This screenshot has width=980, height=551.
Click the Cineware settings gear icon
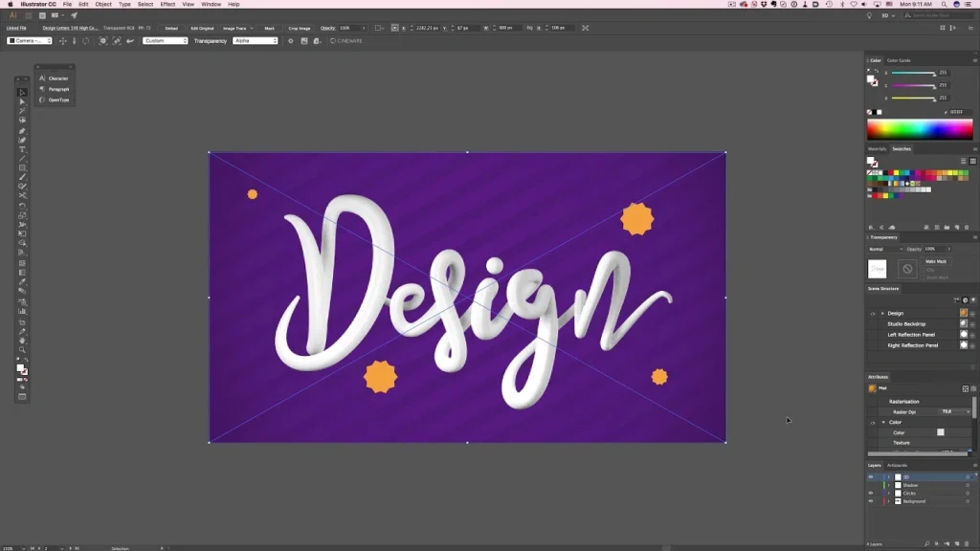pos(291,40)
